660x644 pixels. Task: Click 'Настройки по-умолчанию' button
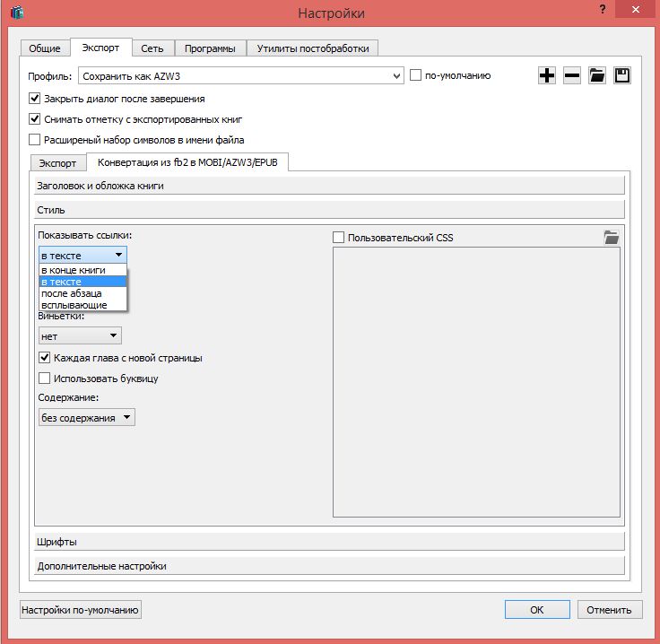pos(81,610)
